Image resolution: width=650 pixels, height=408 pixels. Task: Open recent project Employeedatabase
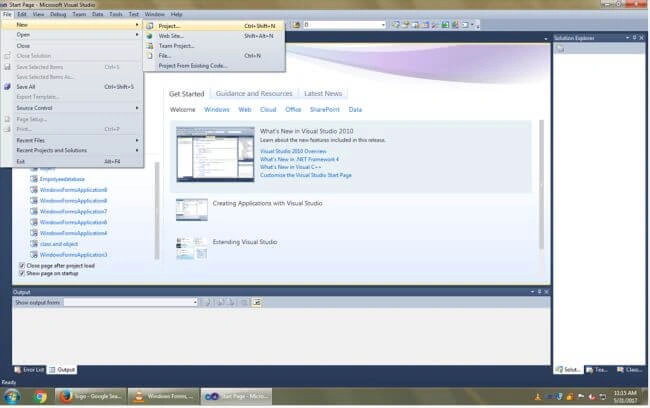point(62,179)
